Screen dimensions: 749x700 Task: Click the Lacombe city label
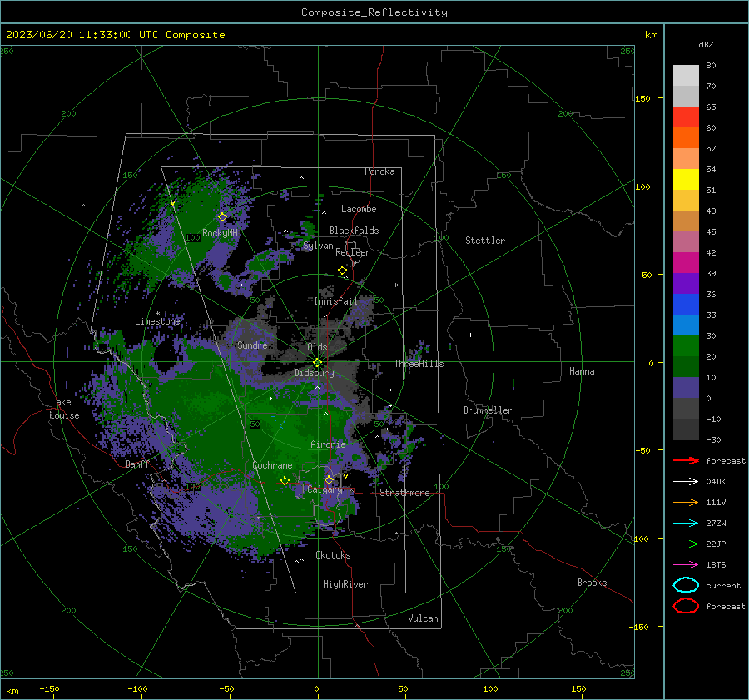(359, 209)
